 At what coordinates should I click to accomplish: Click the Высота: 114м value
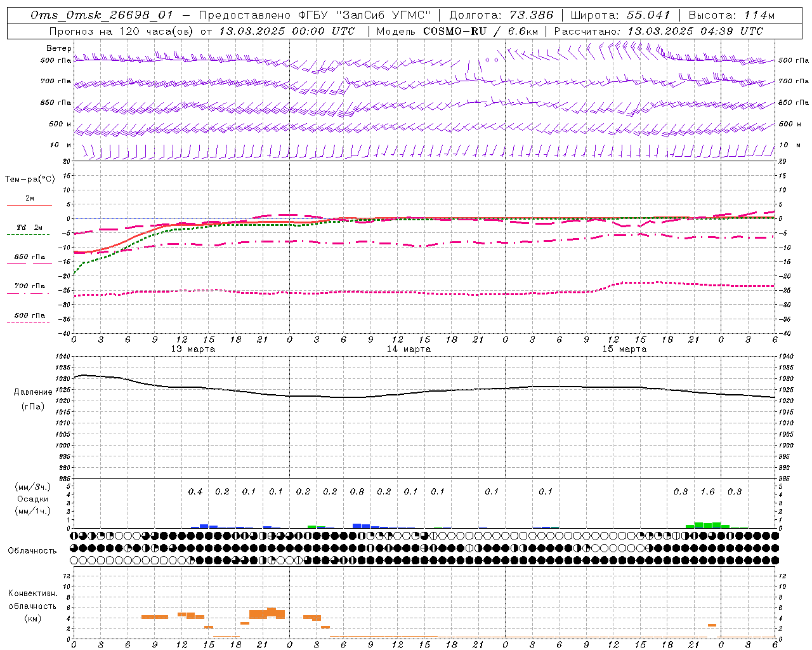pyautogui.click(x=731, y=15)
